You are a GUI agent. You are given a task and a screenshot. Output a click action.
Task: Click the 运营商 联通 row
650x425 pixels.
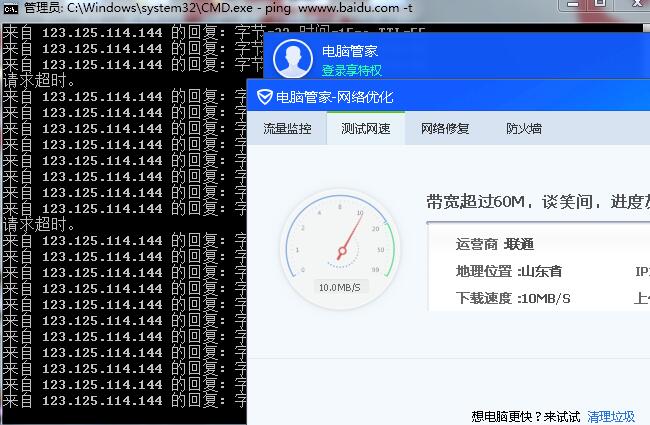click(495, 244)
